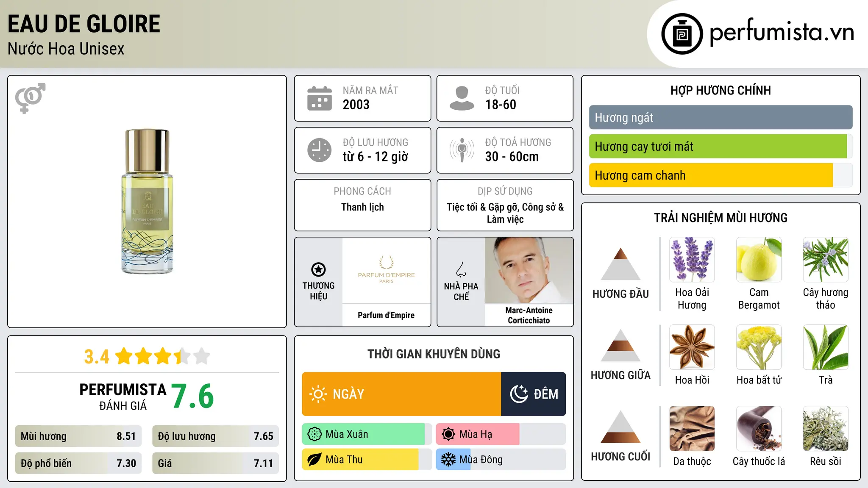Click the Marc-Antoine Corticchiato perfumer name
Viewport: 868px width, 488px height.
point(529,315)
